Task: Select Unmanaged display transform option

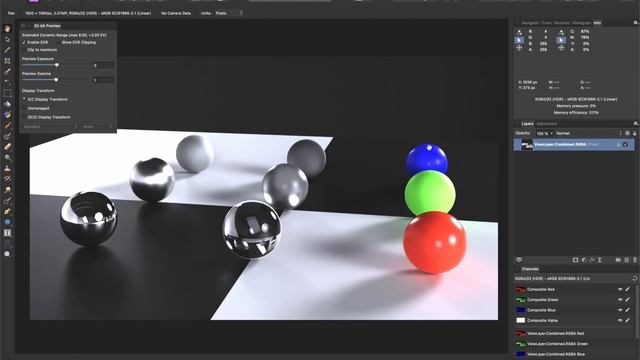Action: pos(24,108)
